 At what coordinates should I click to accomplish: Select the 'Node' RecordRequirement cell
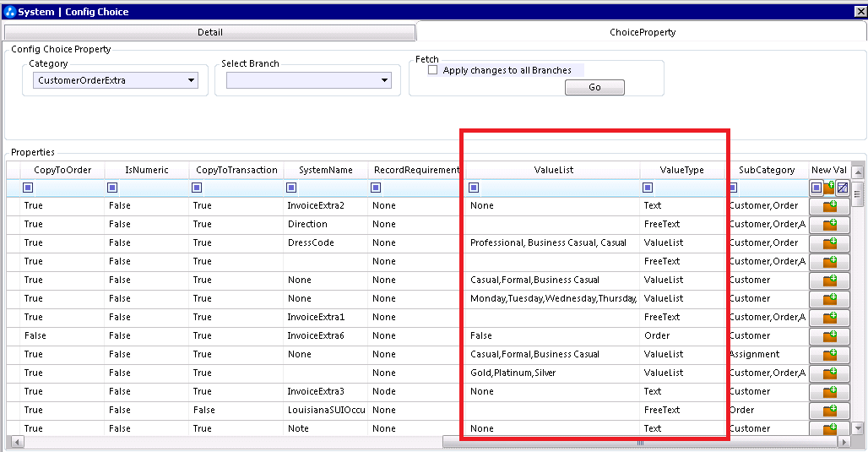coord(416,392)
